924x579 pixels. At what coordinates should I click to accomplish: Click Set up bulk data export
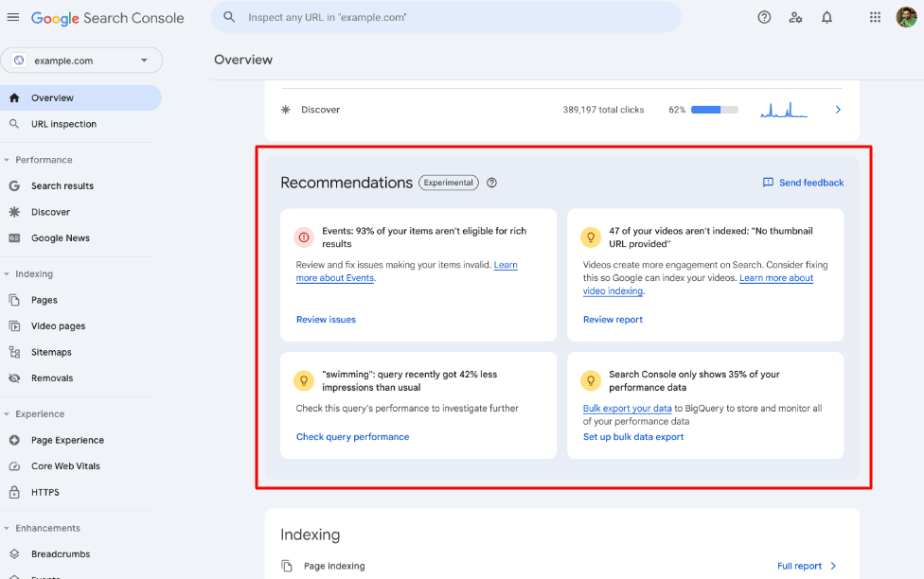click(633, 436)
